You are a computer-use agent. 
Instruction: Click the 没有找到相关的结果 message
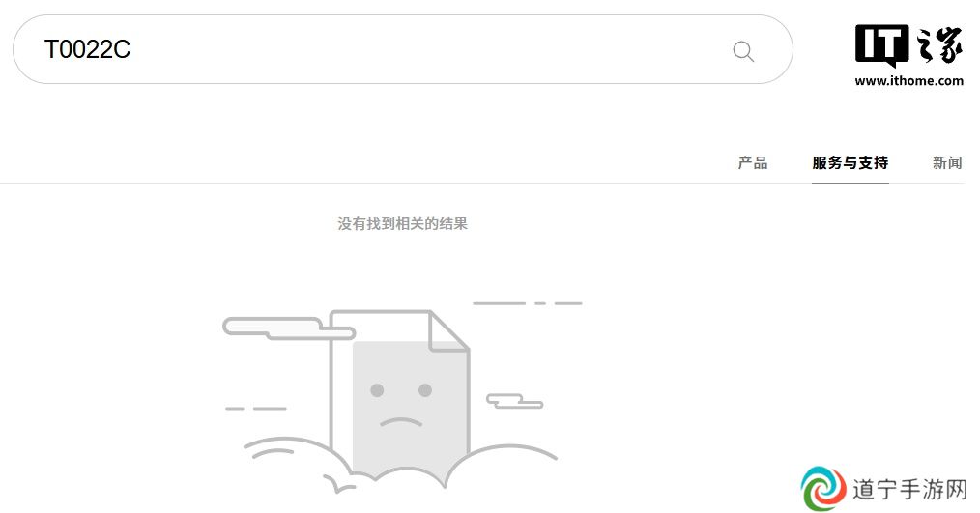click(x=402, y=224)
